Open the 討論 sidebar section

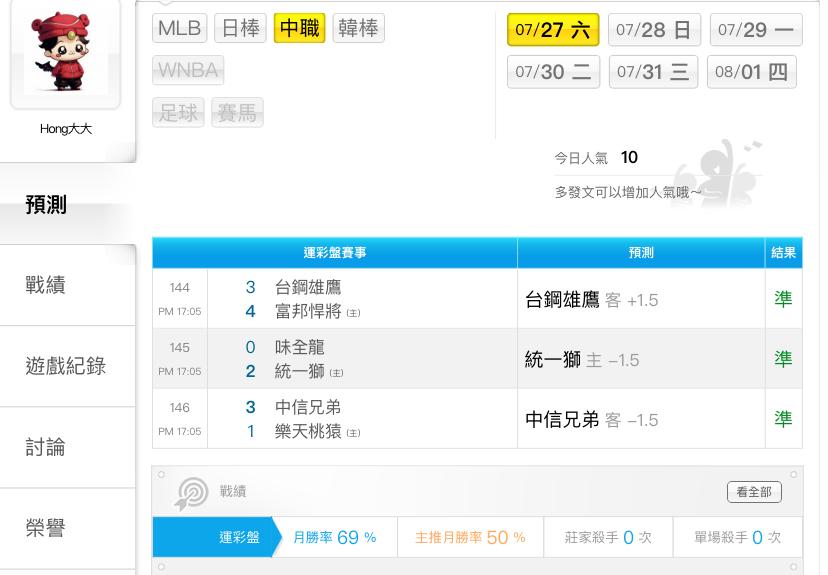(x=68, y=447)
